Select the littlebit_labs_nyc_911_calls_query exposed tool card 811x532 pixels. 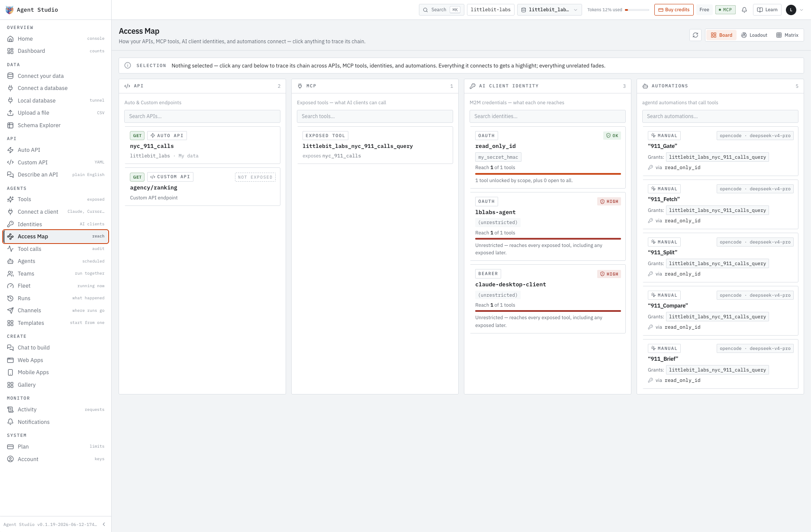(375, 145)
